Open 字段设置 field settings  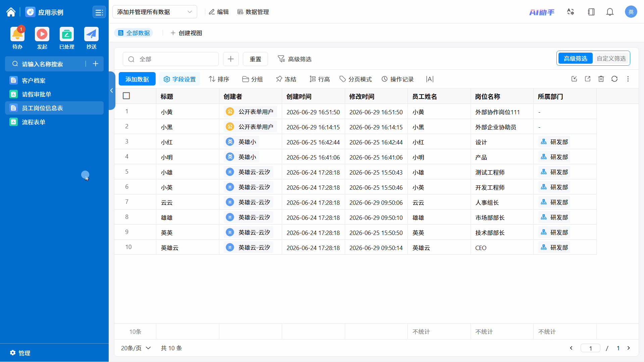[179, 79]
